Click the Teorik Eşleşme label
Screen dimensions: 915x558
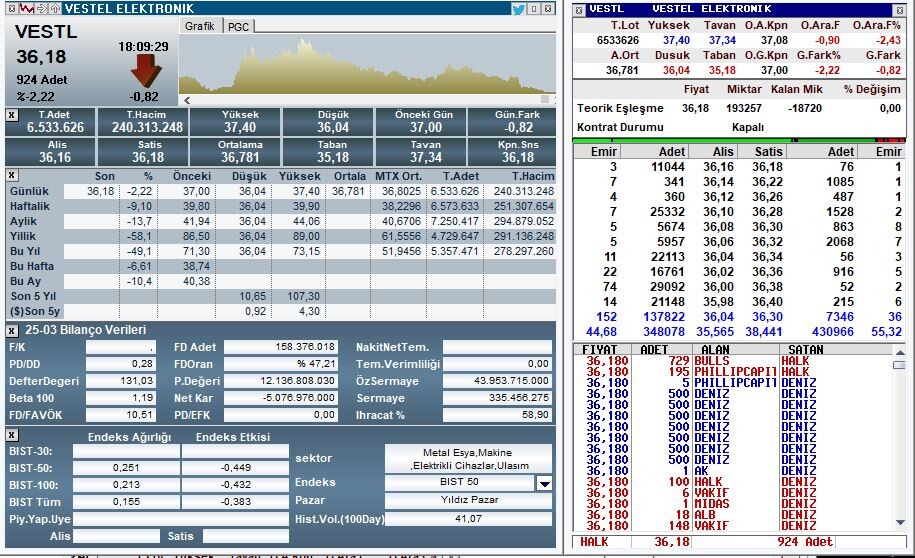click(x=620, y=108)
